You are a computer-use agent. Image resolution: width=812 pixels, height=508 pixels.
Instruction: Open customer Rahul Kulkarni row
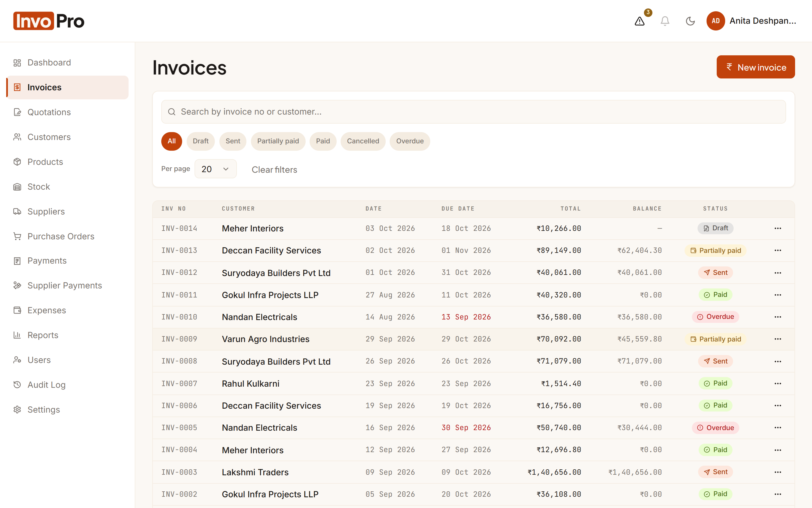coord(250,384)
